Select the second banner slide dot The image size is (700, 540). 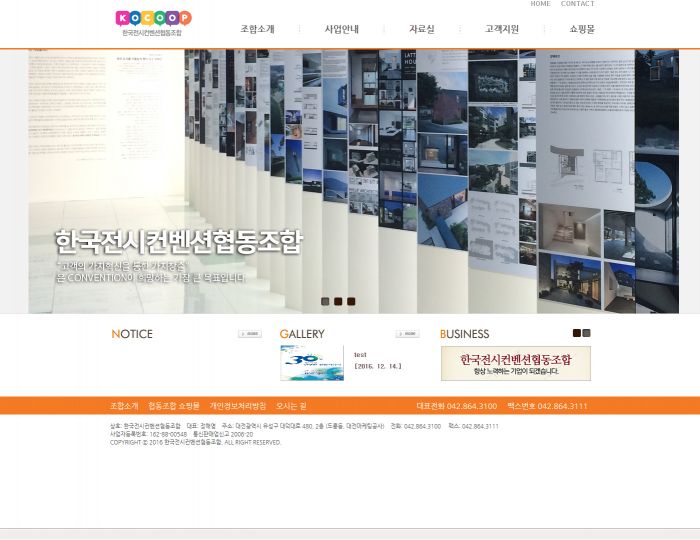click(x=338, y=301)
